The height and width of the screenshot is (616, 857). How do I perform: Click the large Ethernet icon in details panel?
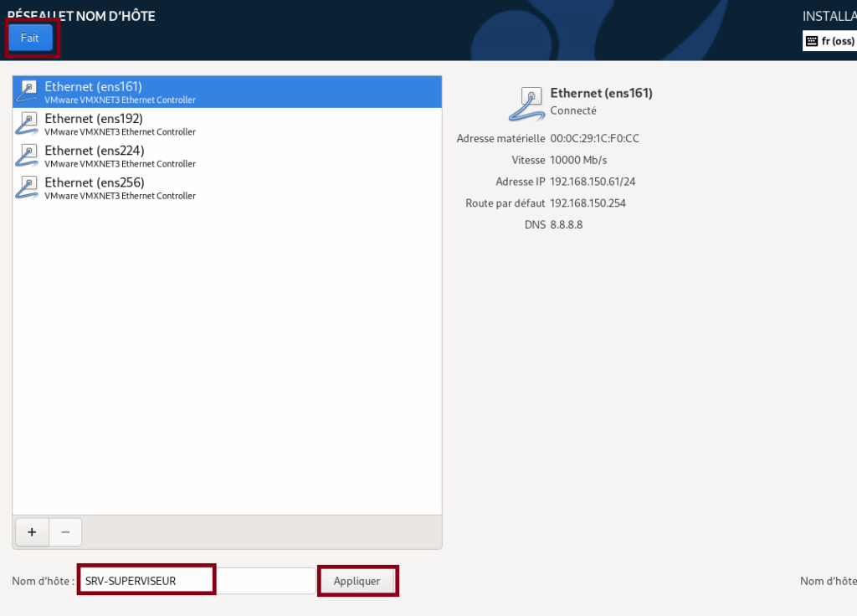click(526, 103)
